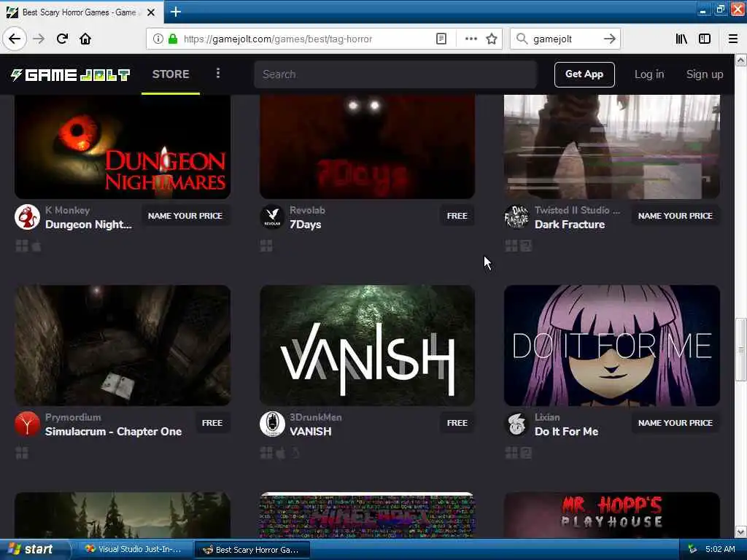Go back with the browser back arrow
The width and height of the screenshot is (747, 560).
click(15, 39)
